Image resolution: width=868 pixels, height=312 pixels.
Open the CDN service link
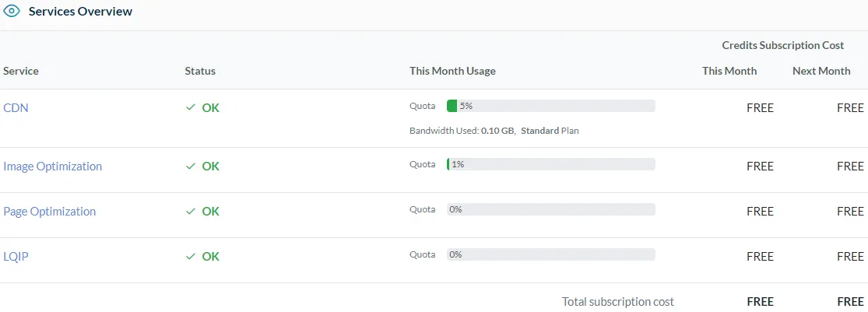pos(16,108)
